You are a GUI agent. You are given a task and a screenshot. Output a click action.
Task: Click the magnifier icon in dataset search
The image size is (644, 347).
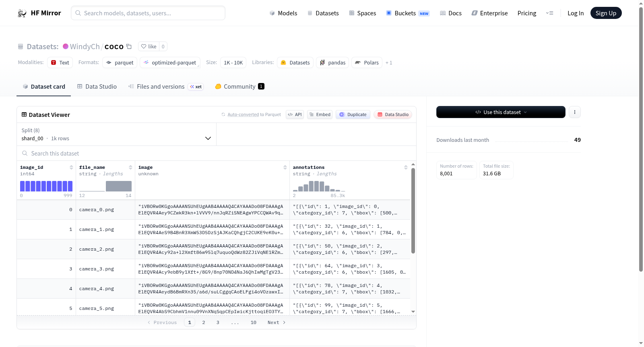point(25,153)
